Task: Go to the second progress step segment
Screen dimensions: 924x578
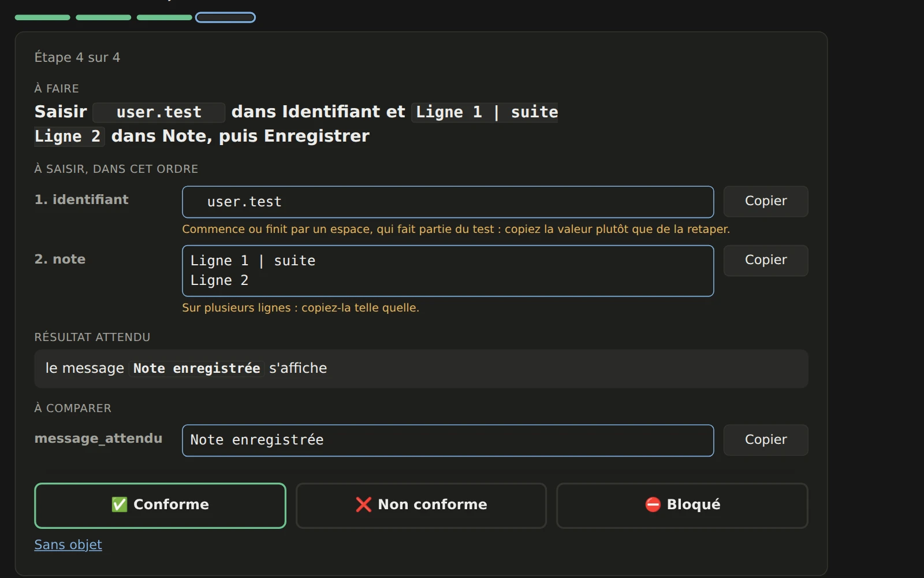Action: [103, 17]
